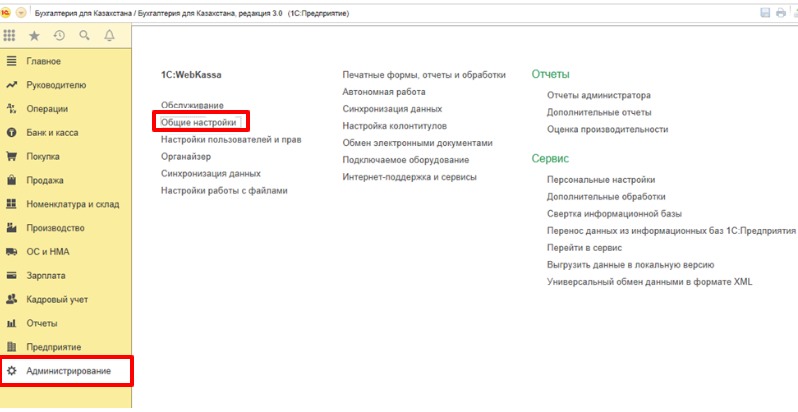Open Отчеты администратора link
798x412 pixels.
click(598, 95)
